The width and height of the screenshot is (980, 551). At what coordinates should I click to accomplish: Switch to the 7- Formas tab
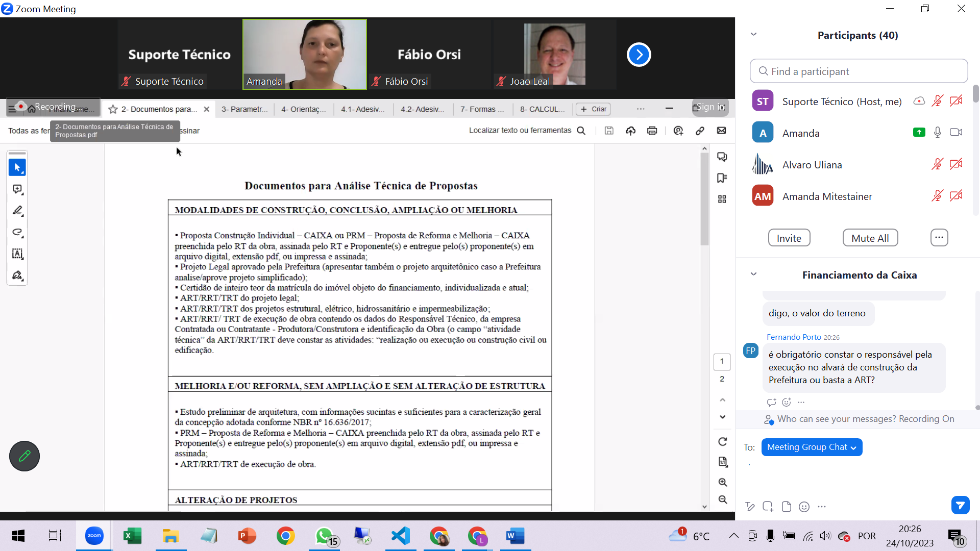(482, 109)
